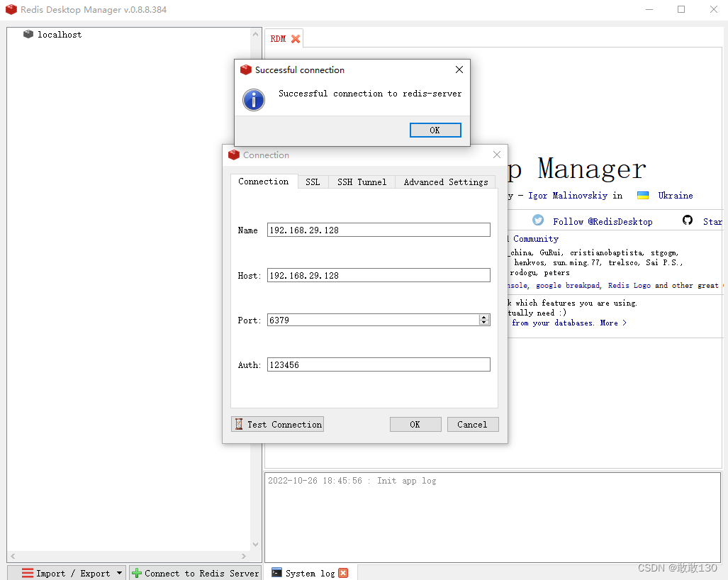
Task: Close the RDM tab with red X
Action: [296, 39]
